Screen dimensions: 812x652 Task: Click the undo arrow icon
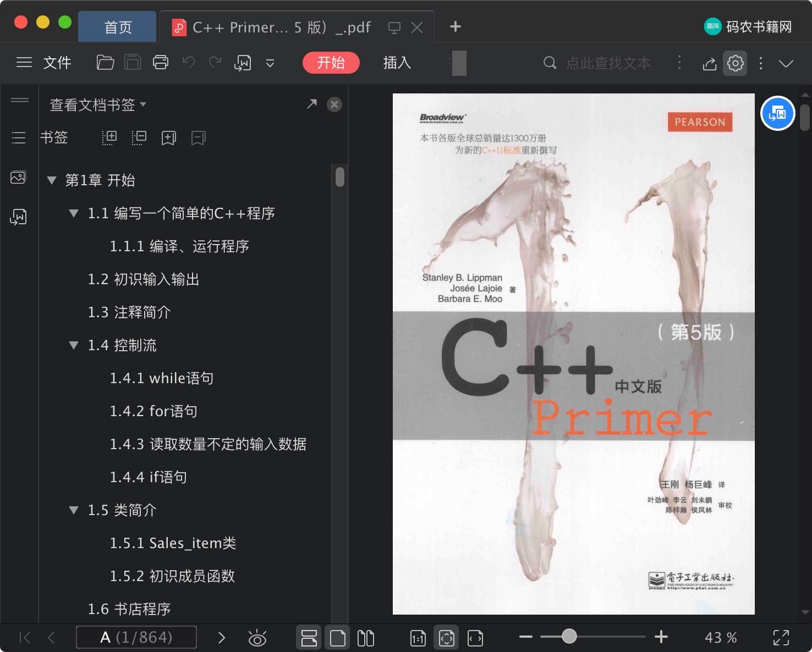(188, 62)
